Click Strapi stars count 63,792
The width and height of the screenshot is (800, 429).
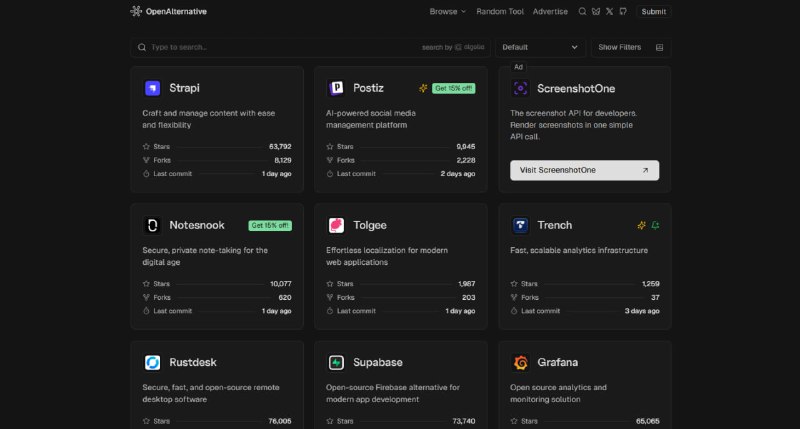(280, 146)
